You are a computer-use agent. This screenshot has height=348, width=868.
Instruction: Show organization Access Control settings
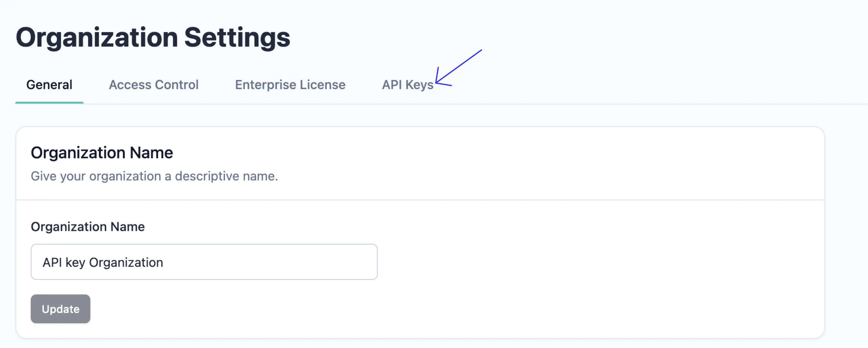[154, 85]
